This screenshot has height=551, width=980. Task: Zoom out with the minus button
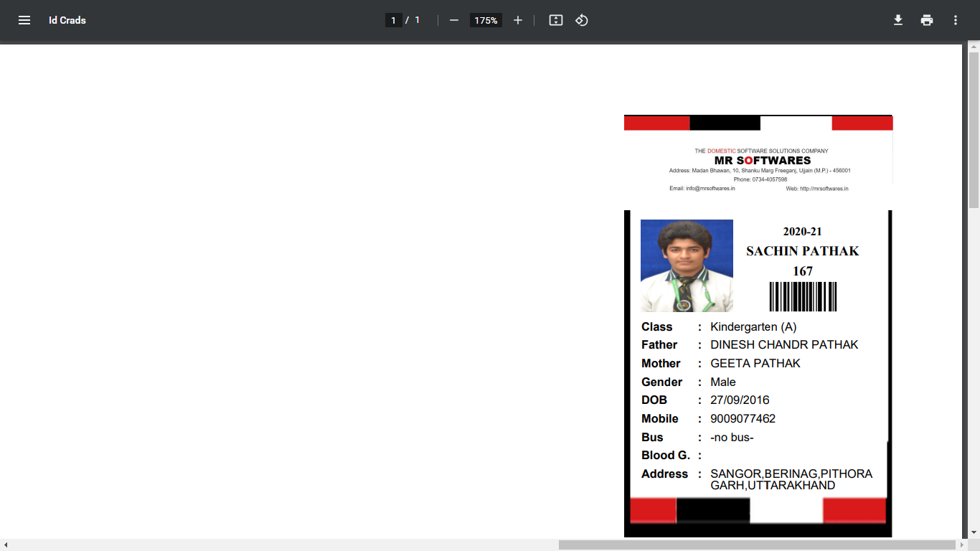[x=453, y=20]
